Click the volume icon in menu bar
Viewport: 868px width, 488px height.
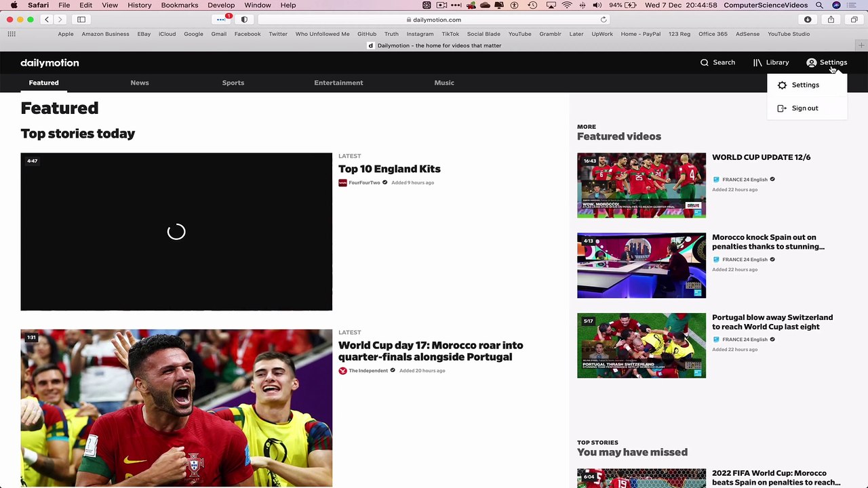coord(597,5)
